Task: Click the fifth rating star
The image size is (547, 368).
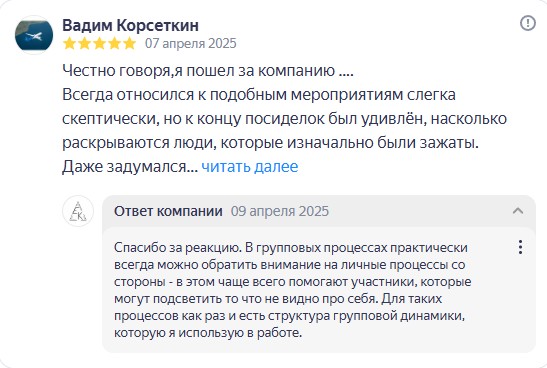Action: tap(130, 44)
